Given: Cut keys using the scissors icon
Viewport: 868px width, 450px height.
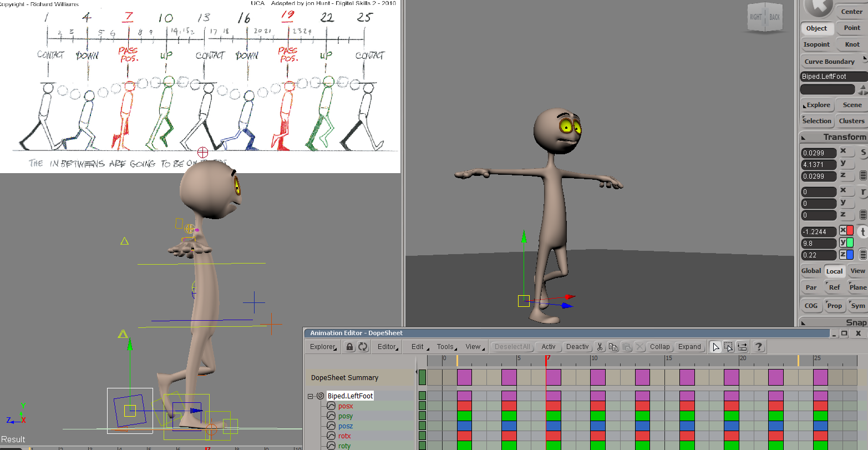Looking at the screenshot, I should pyautogui.click(x=600, y=346).
